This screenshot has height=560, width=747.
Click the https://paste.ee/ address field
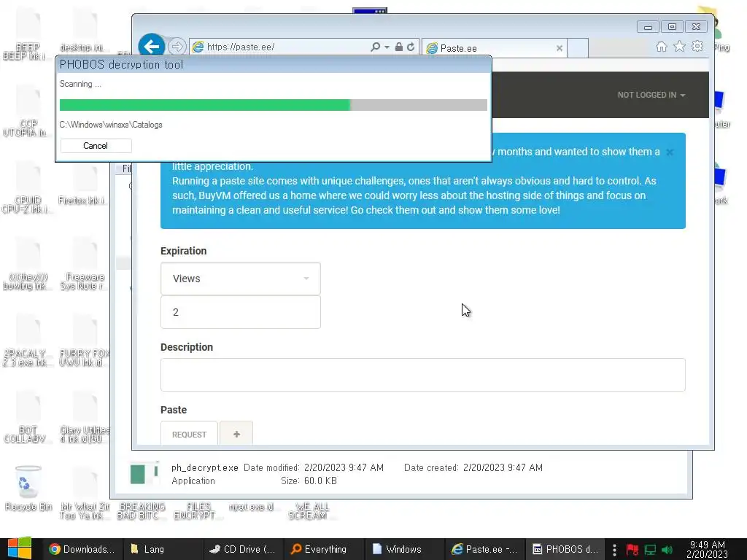click(x=286, y=47)
